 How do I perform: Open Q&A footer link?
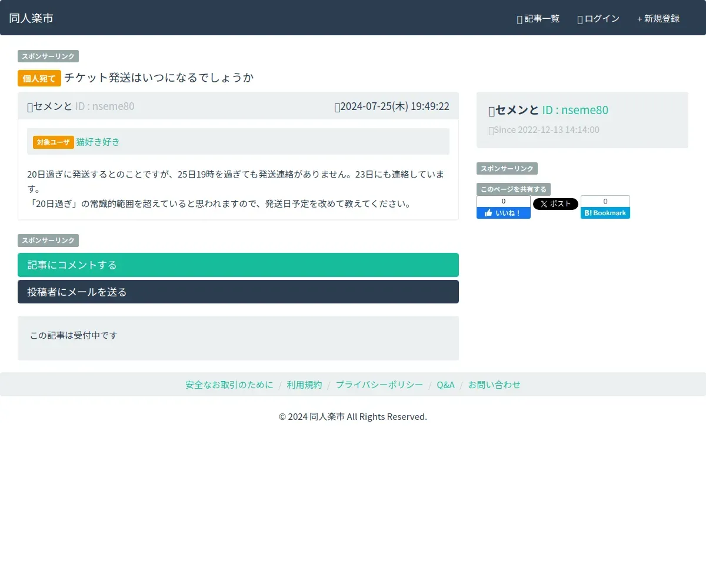(x=445, y=385)
